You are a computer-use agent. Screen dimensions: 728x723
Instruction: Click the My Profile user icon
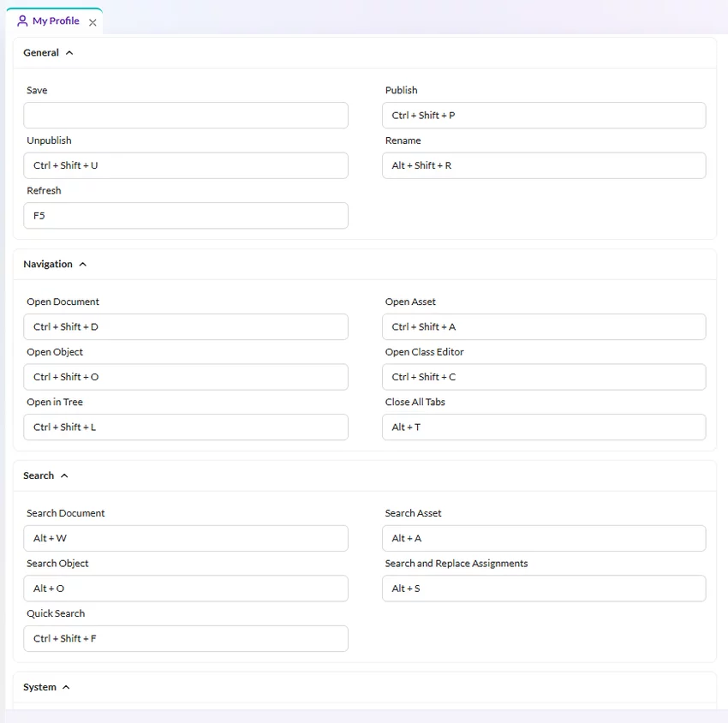[x=22, y=21]
